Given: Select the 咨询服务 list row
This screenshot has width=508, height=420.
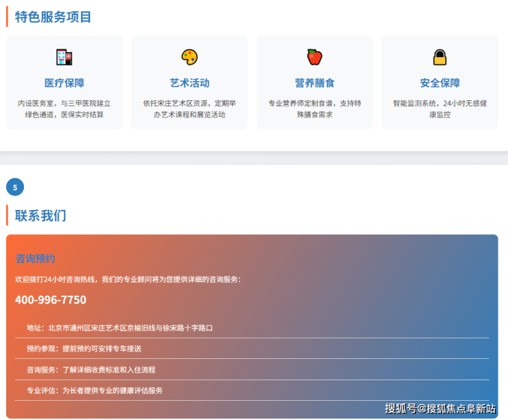Looking at the screenshot, I should click(91, 369).
